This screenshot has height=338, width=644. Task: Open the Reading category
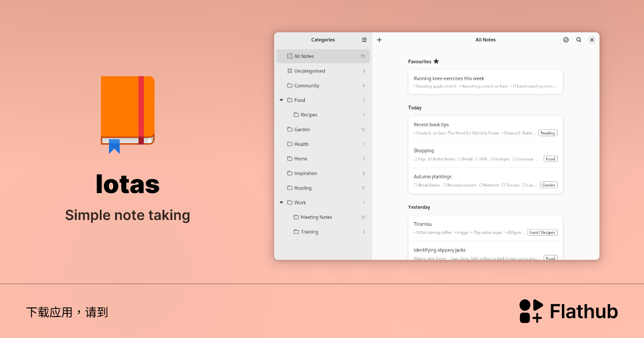coord(303,188)
